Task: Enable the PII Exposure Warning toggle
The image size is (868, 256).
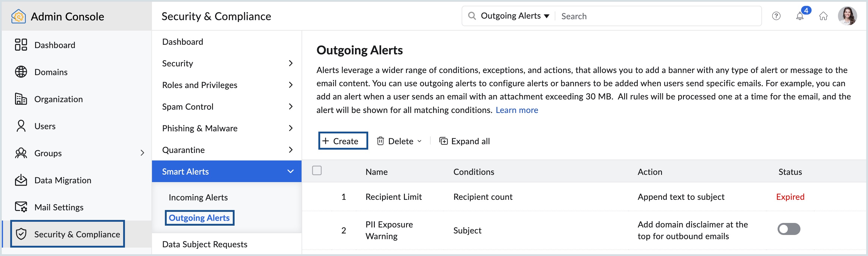Action: coord(788,229)
